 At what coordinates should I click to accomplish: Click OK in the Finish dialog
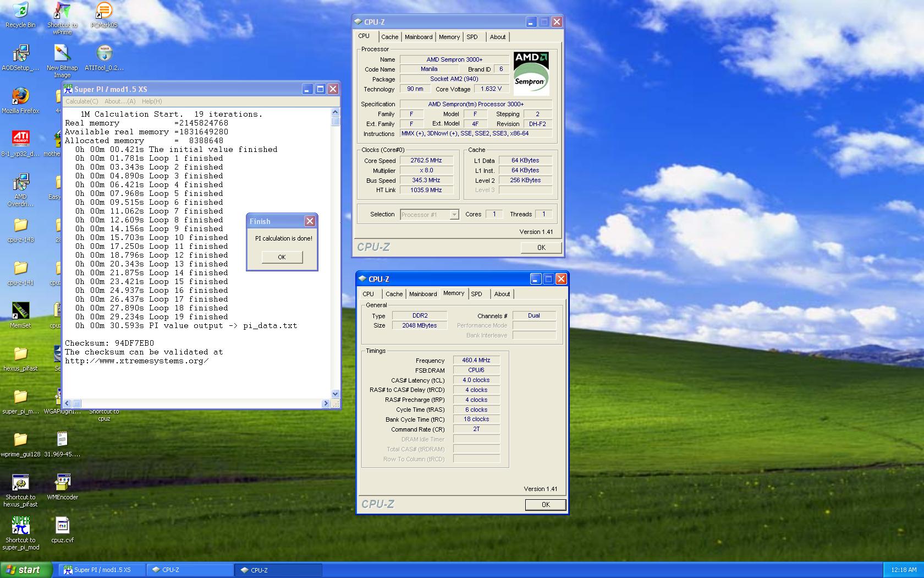tap(282, 257)
